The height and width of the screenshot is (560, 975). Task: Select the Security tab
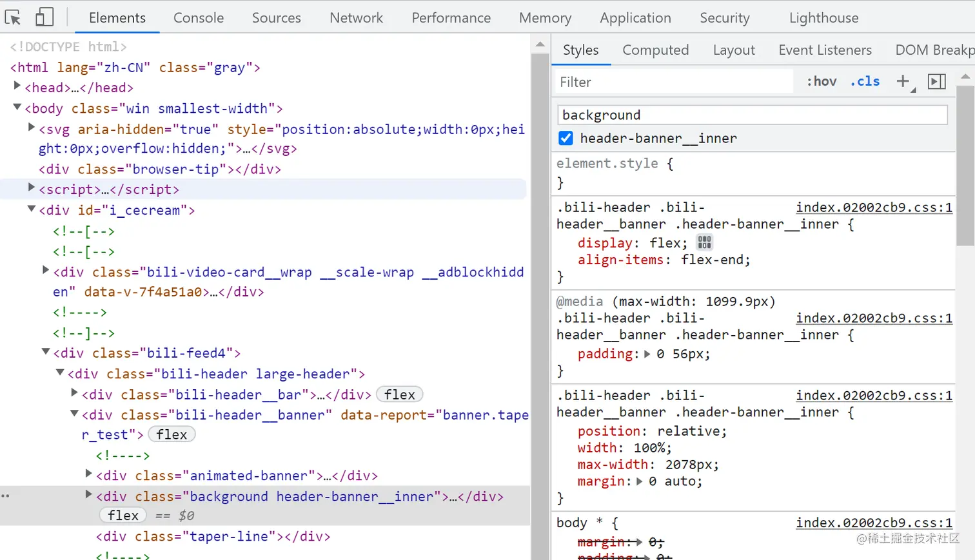tap(725, 18)
